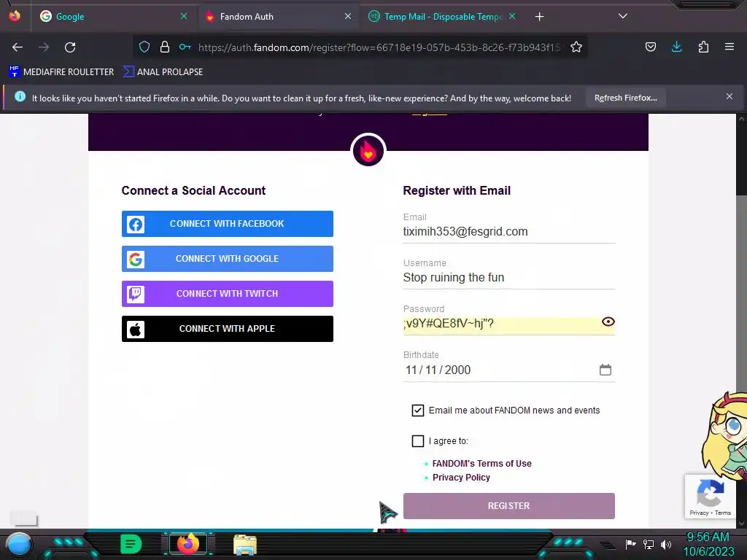Screen dimensions: 747x560
Task: Connect with Facebook
Action: 228,224
